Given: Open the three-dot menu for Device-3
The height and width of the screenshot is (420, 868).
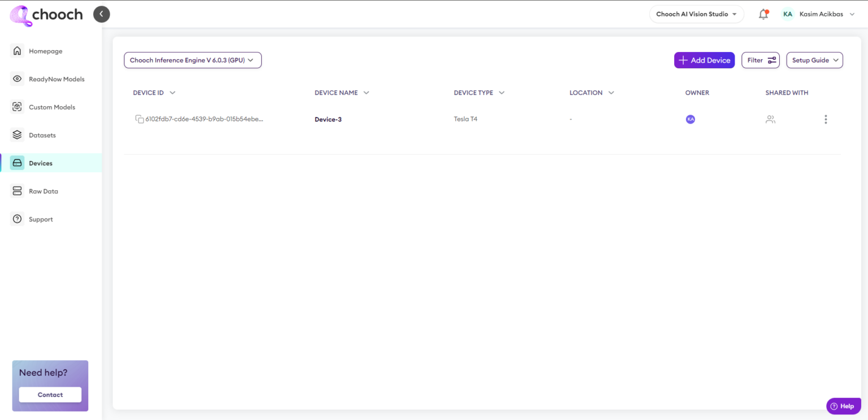Looking at the screenshot, I should coord(826,119).
